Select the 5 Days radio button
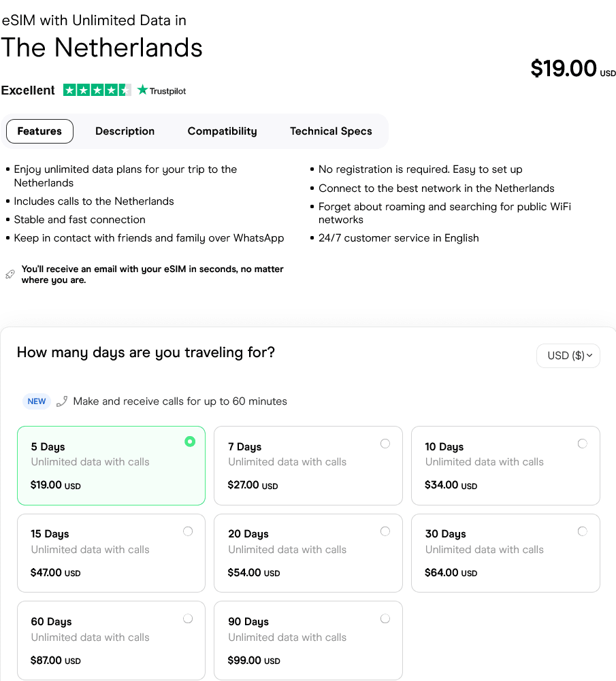This screenshot has height=681, width=616. (190, 442)
